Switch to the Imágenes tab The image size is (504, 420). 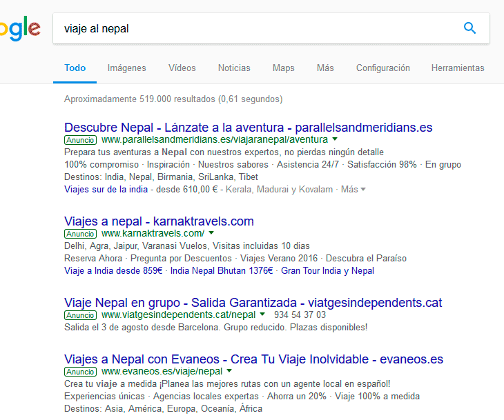point(126,68)
